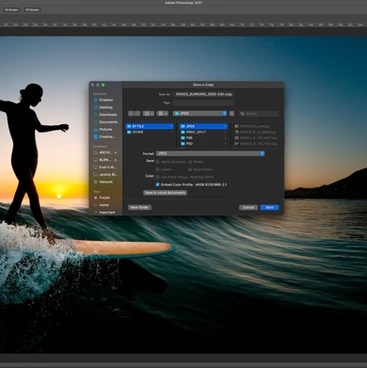Toggle the Spot Colors checkbox
Viewport: 367px width, 368px height.
pyautogui.click(x=190, y=169)
